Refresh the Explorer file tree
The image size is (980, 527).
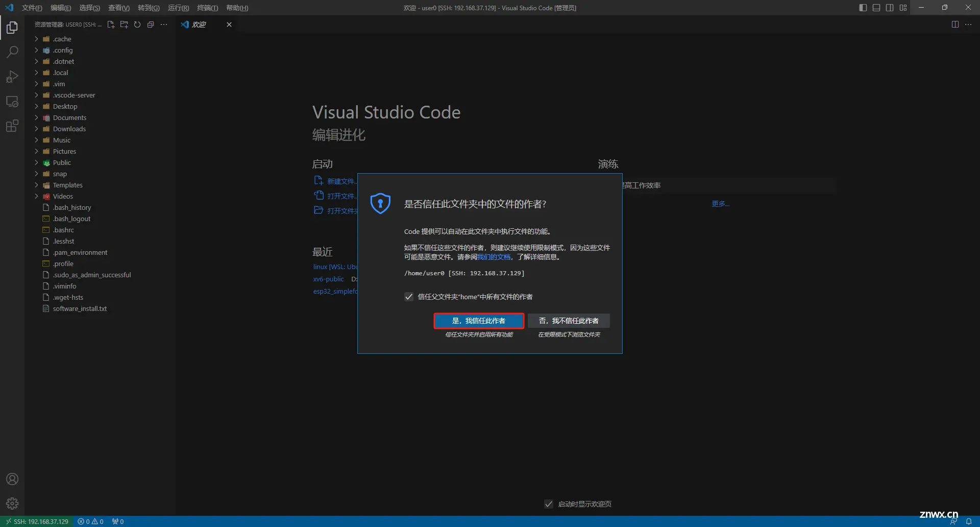137,25
